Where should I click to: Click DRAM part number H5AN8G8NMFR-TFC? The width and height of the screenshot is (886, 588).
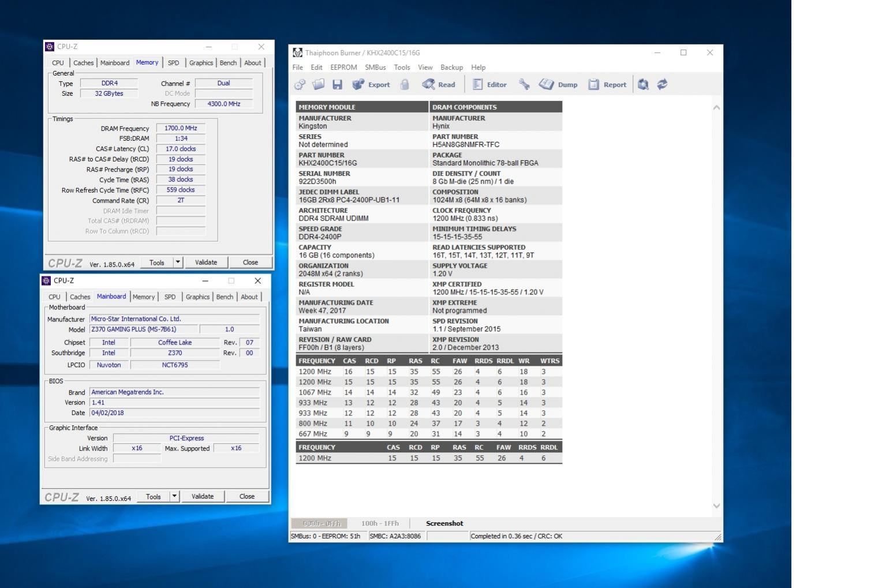(x=466, y=145)
